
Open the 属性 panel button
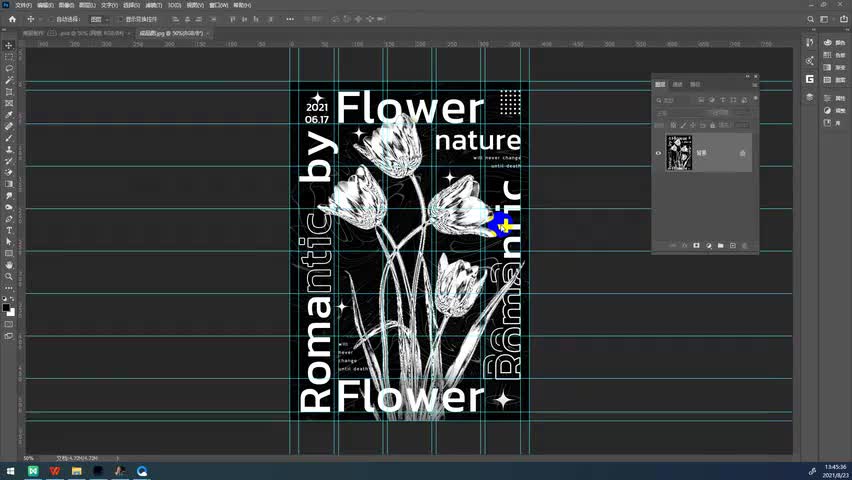(835, 98)
